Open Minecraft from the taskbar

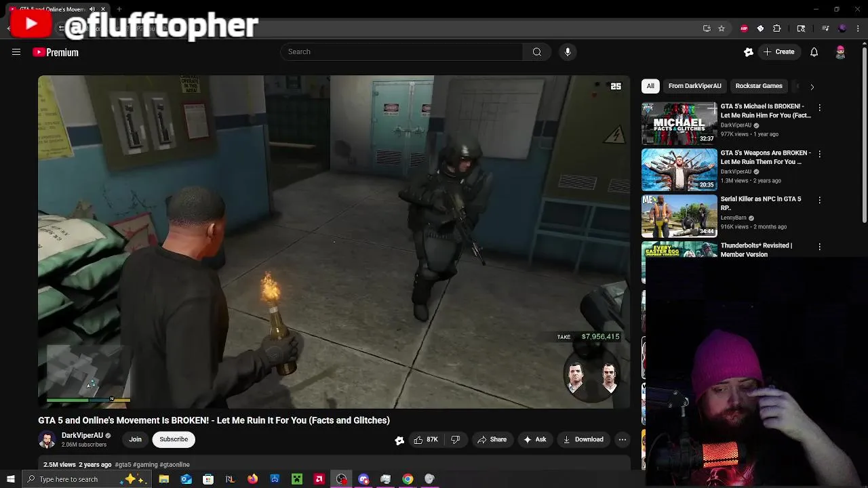(x=297, y=479)
